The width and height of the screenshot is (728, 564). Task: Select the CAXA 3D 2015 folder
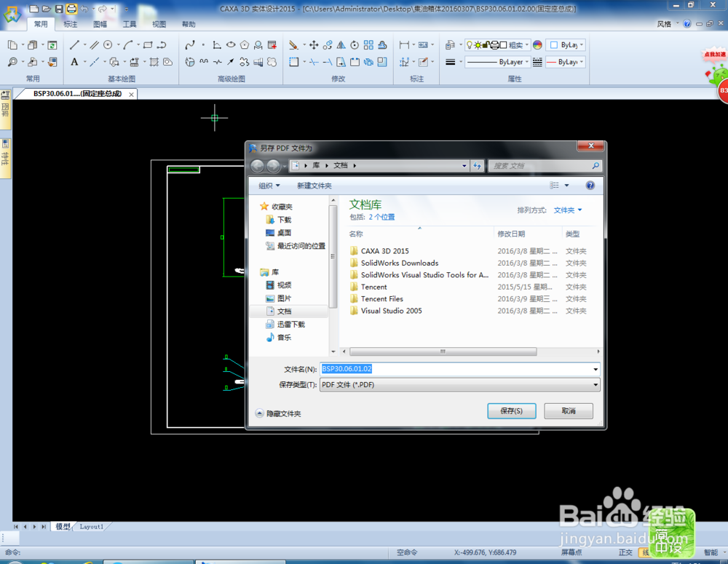385,251
